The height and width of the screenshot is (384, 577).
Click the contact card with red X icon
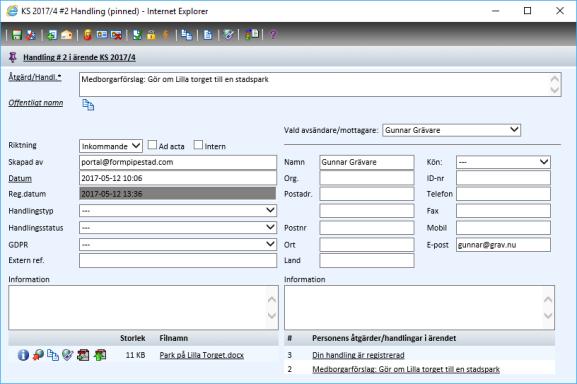[x=116, y=35]
